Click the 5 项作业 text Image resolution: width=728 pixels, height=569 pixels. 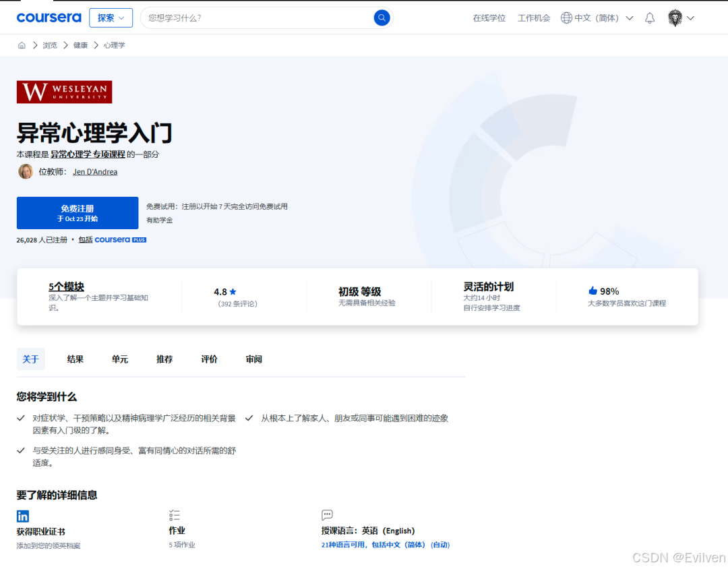(x=182, y=545)
